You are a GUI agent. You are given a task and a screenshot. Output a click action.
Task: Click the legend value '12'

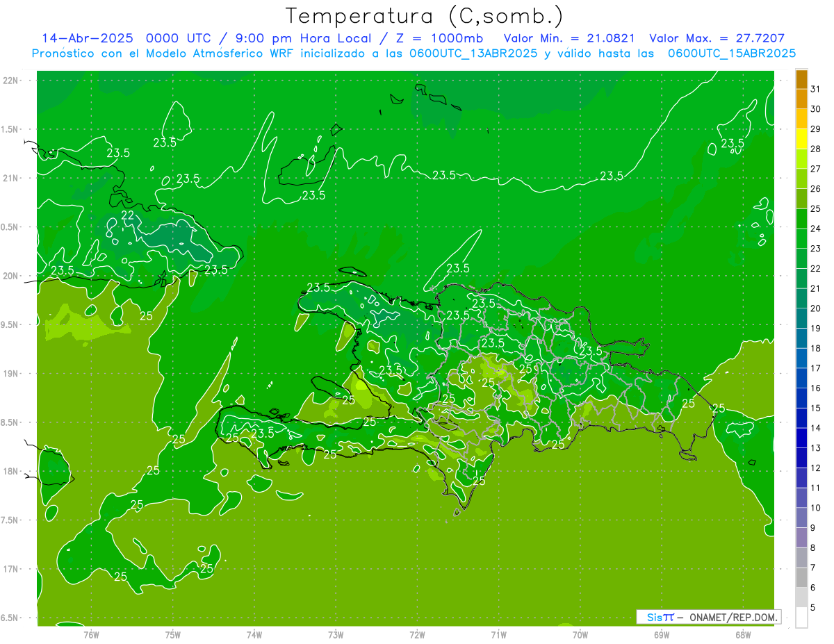coord(815,468)
